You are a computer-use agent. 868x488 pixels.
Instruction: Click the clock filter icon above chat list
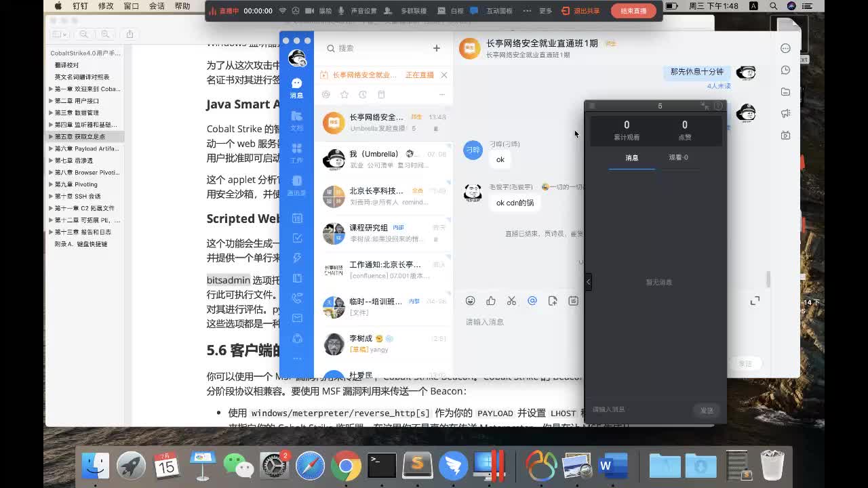tap(363, 95)
